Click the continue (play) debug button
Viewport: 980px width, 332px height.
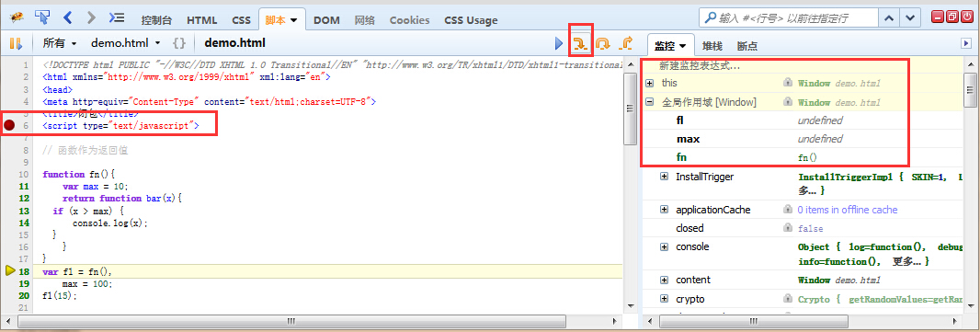point(559,43)
